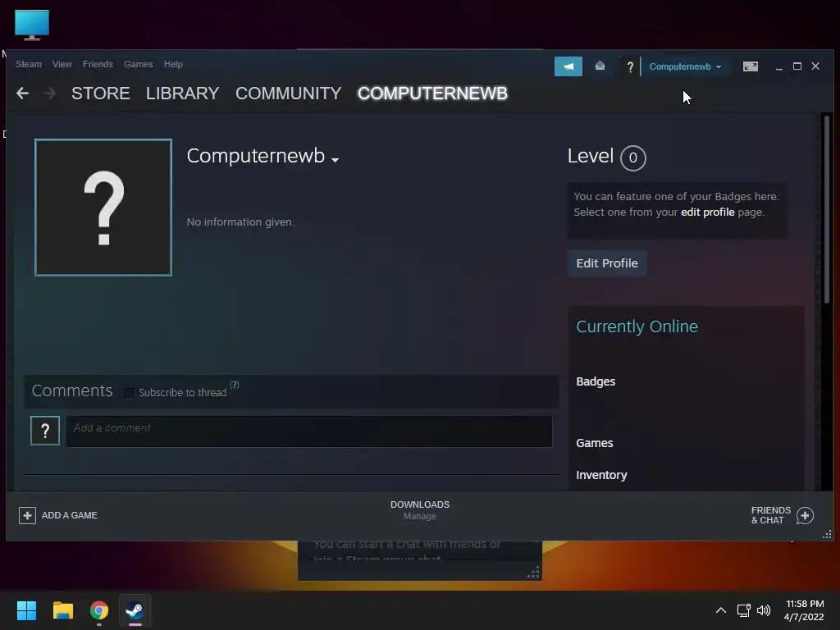Open network status tray icon
Image resolution: width=840 pixels, height=630 pixels.
click(743, 610)
